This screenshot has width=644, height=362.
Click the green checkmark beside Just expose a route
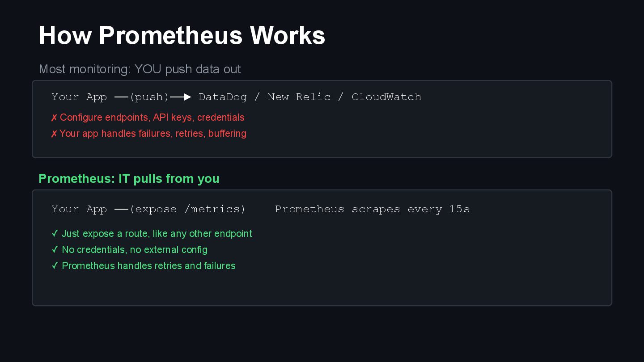pos(55,233)
